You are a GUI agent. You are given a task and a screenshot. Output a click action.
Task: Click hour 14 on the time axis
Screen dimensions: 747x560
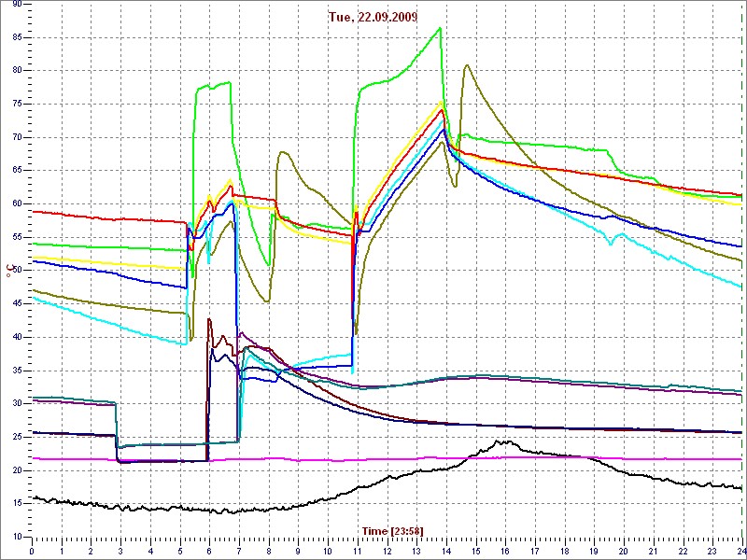point(446,551)
